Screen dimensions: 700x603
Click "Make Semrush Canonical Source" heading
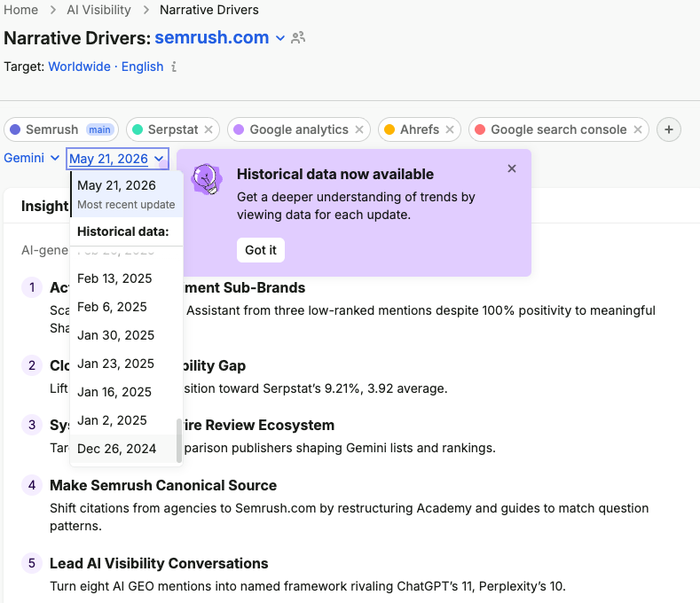tap(163, 485)
